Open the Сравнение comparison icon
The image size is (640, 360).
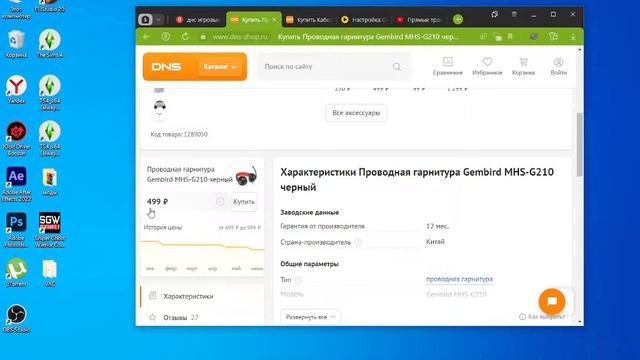click(448, 66)
